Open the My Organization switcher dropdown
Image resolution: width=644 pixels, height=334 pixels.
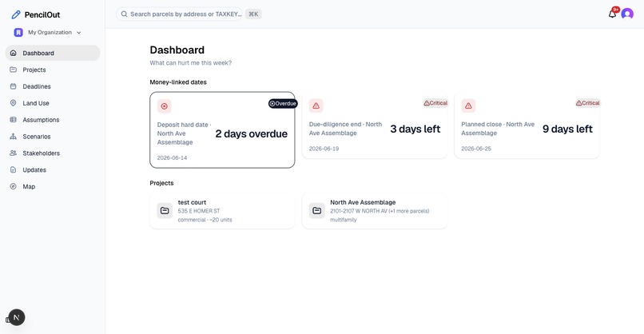coord(48,33)
